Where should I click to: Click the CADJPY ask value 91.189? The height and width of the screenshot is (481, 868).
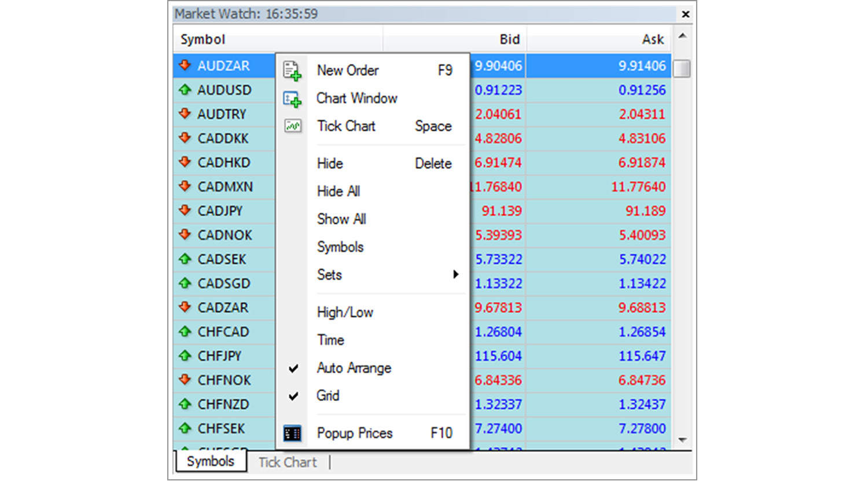645,211
